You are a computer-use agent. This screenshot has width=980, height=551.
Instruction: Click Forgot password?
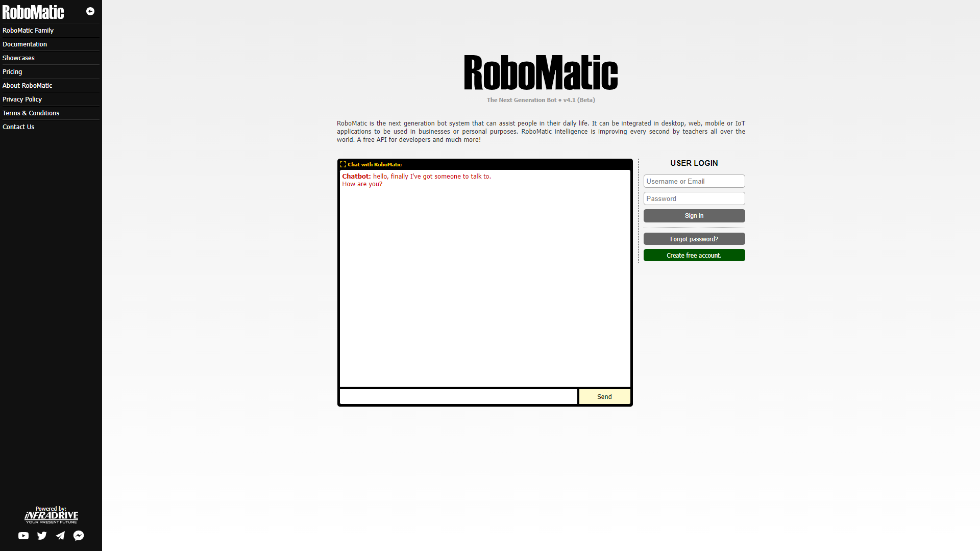[694, 239]
